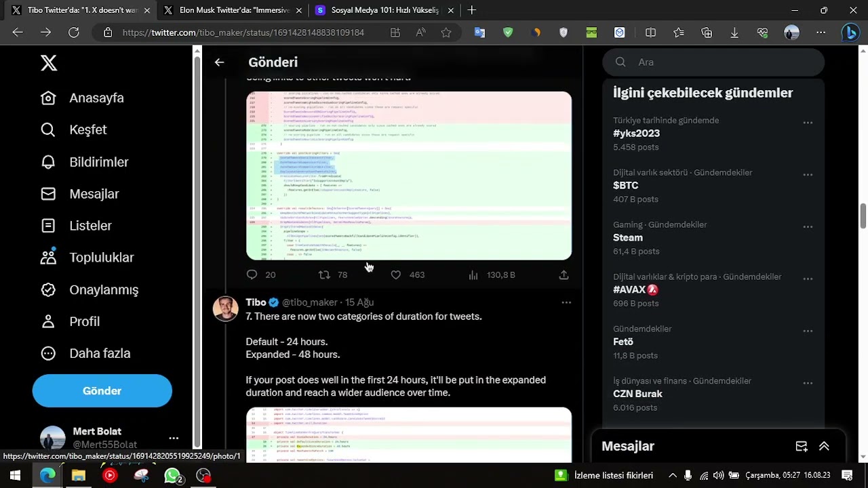Image resolution: width=868 pixels, height=488 pixels.
Task: Open Bing Copilot sidebar icon
Action: 850,33
